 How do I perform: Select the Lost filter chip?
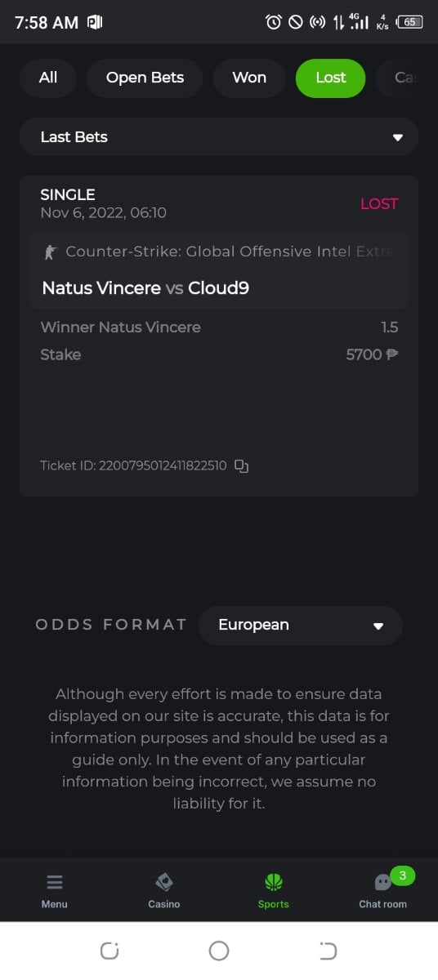coord(330,78)
